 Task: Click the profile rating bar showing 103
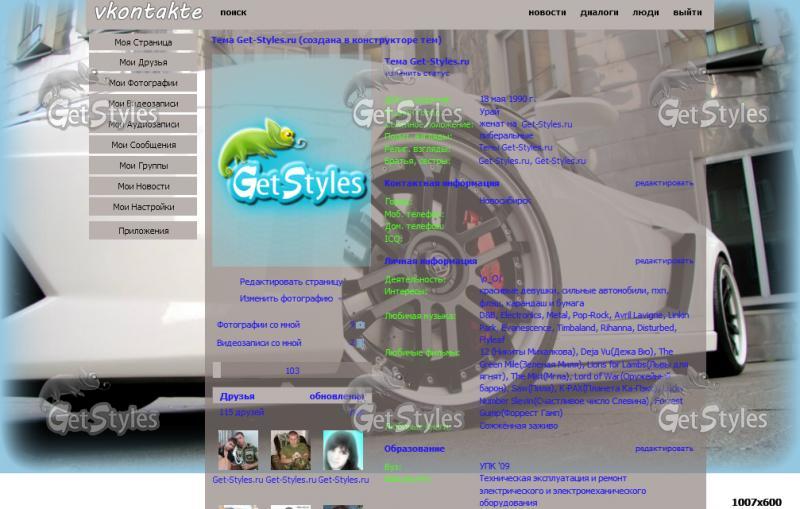point(291,371)
